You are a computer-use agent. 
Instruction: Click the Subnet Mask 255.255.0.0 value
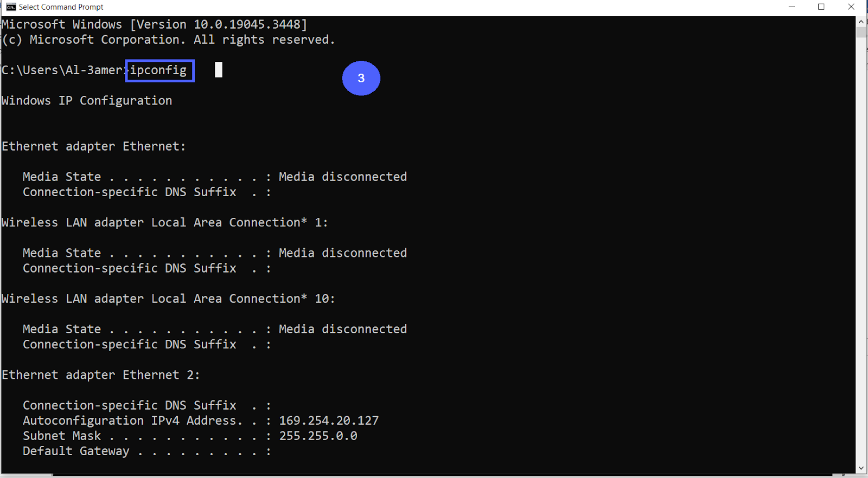[x=318, y=435]
